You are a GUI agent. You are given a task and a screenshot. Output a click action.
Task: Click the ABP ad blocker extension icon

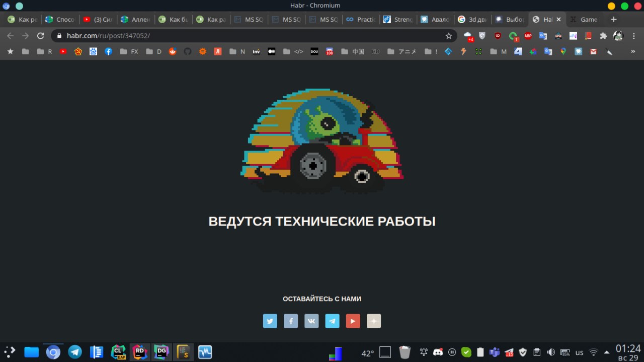528,36
